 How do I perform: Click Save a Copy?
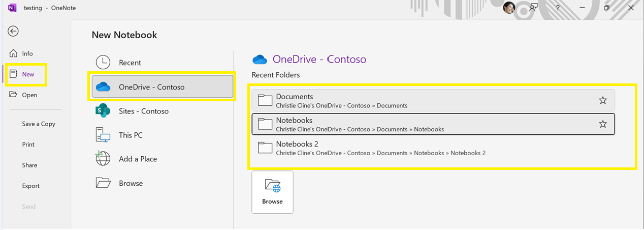[x=39, y=124]
